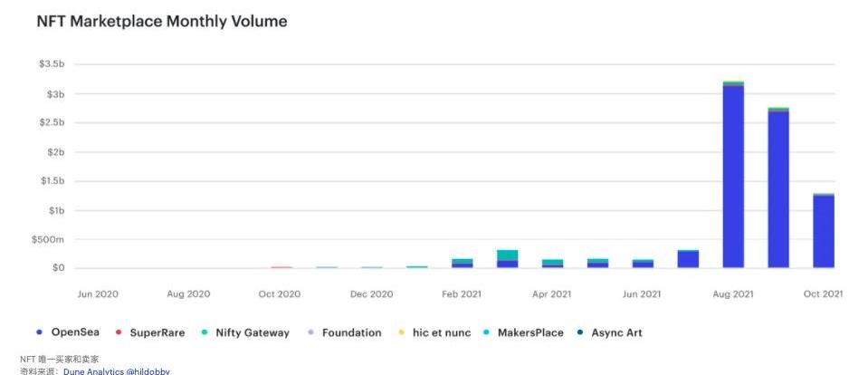868x375 pixels.
Task: Select the July 2021 bar
Action: coord(688,259)
